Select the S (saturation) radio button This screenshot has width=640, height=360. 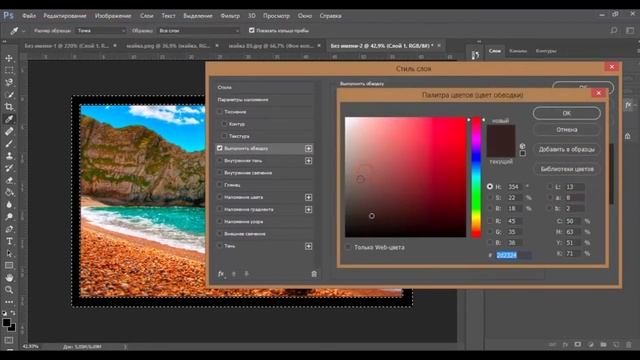[x=490, y=198]
